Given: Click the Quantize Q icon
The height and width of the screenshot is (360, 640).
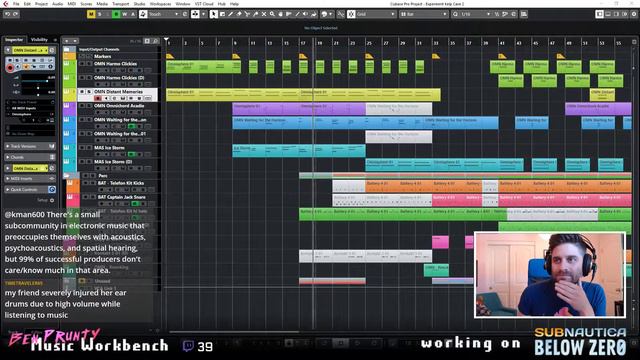Looking at the screenshot, I should pos(456,14).
